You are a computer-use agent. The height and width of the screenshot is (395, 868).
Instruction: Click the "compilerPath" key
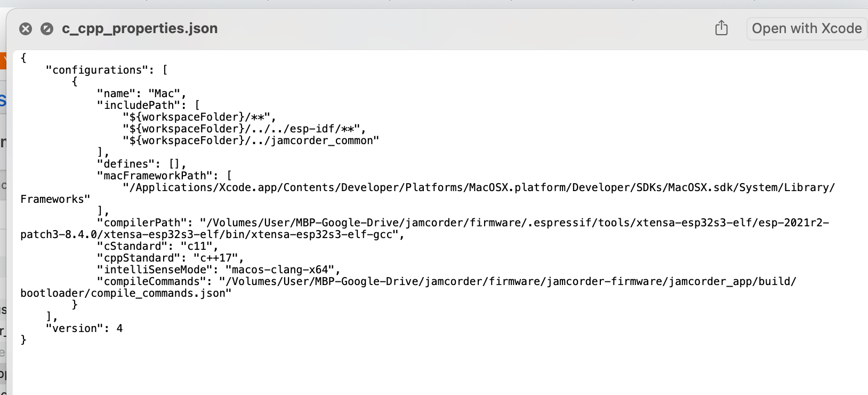tap(142, 223)
